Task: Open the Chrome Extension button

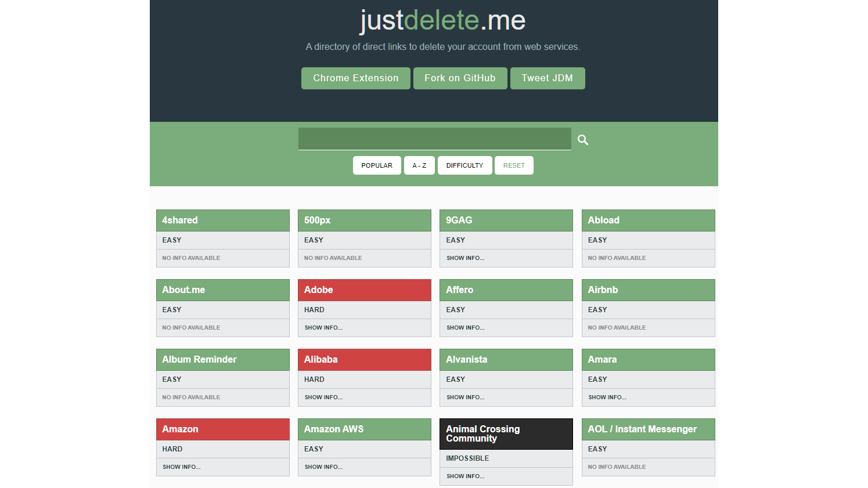Action: coord(356,78)
